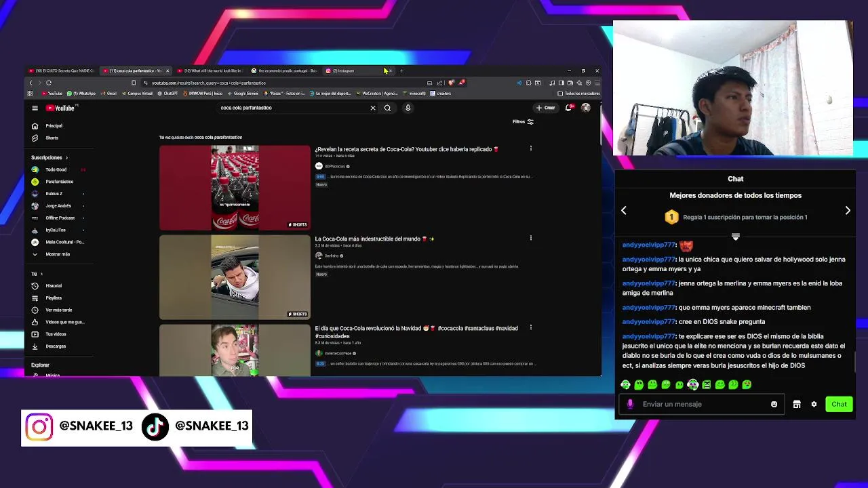The height and width of the screenshot is (488, 868).
Task: Start voice search with the microphone icon
Action: coord(408,108)
